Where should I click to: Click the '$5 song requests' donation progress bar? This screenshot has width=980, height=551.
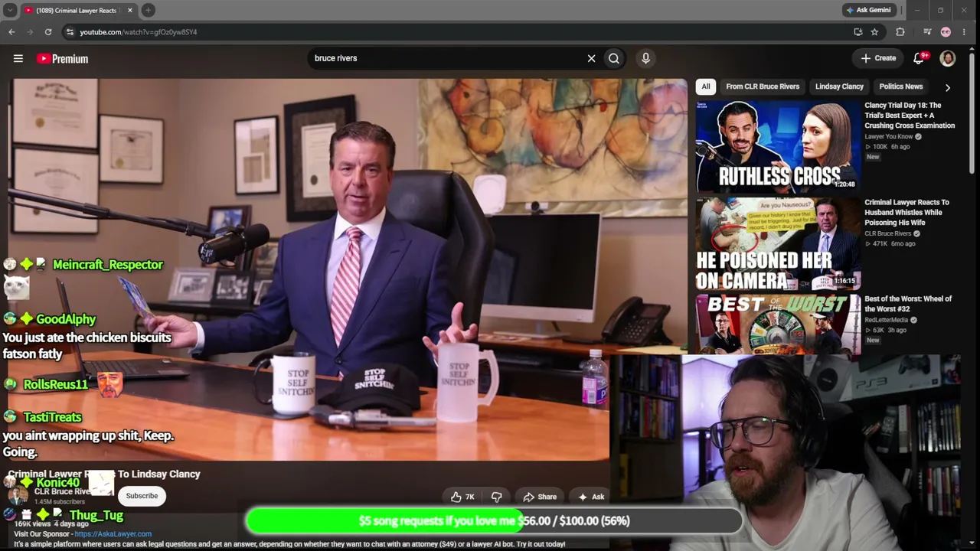[x=494, y=521]
